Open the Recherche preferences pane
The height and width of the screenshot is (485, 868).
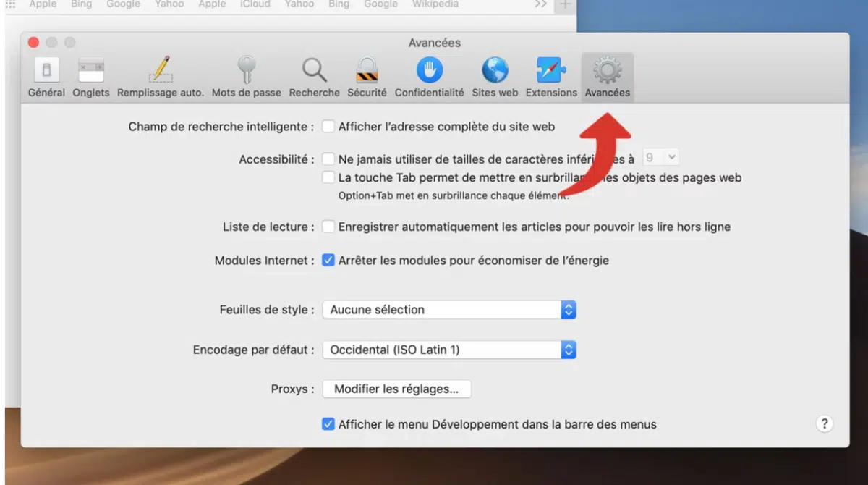(314, 77)
